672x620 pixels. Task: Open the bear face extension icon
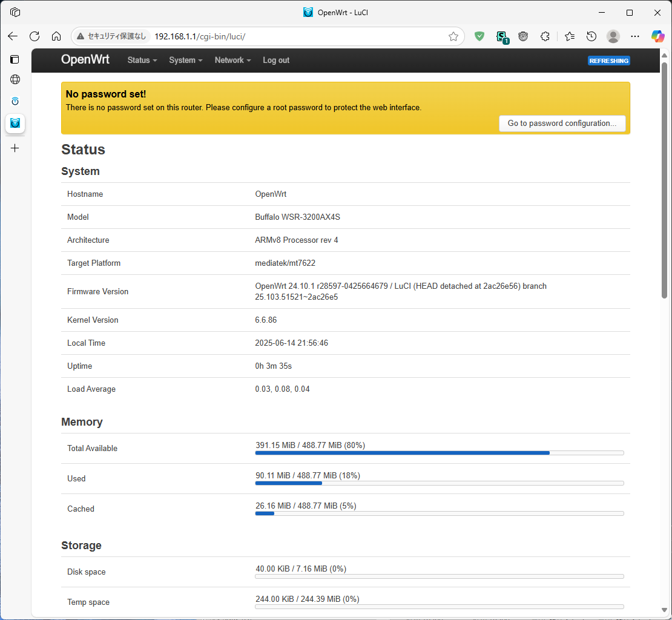[x=523, y=36]
